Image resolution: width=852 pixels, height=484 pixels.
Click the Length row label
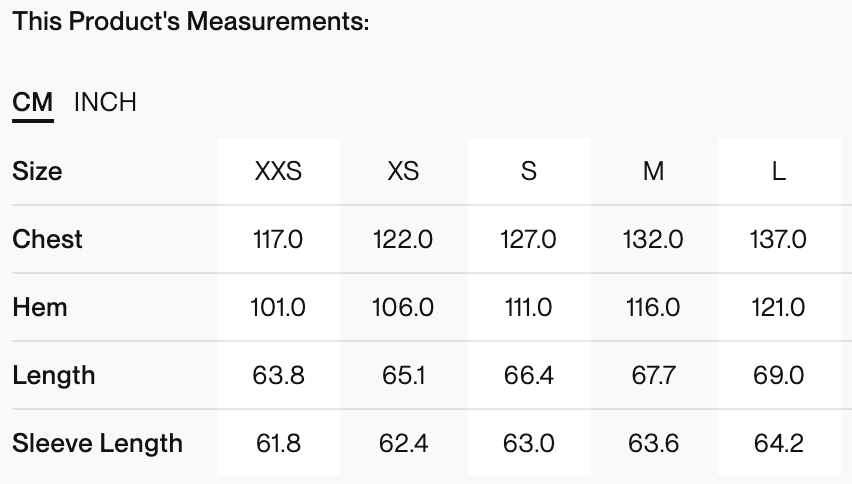(x=54, y=375)
